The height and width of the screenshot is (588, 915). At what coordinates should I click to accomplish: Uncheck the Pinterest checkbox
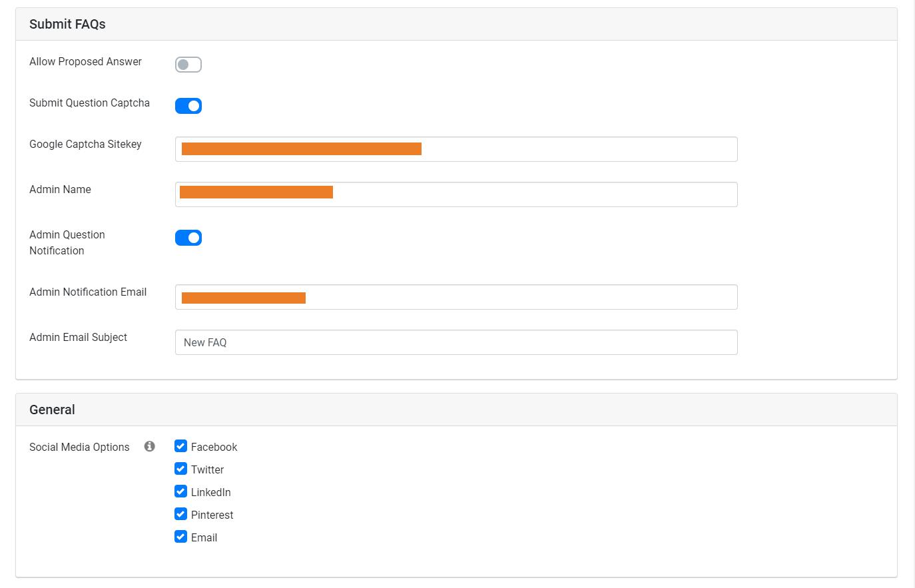click(x=180, y=514)
